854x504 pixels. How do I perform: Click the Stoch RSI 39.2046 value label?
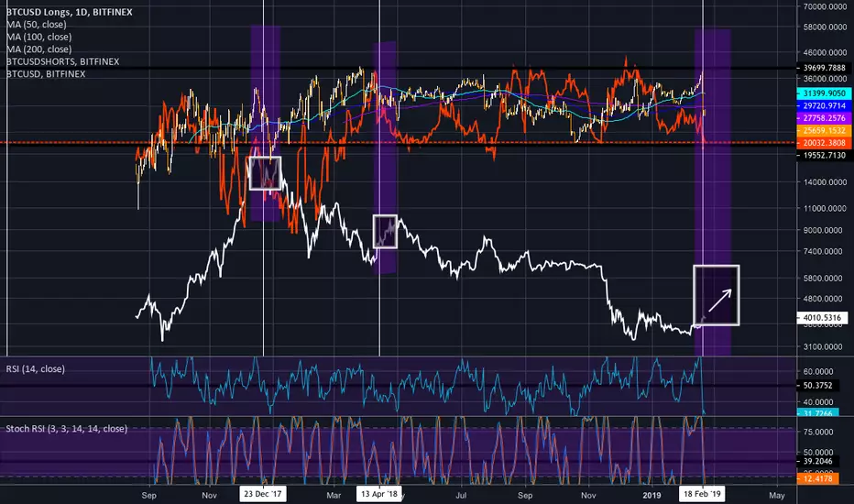pos(818,461)
